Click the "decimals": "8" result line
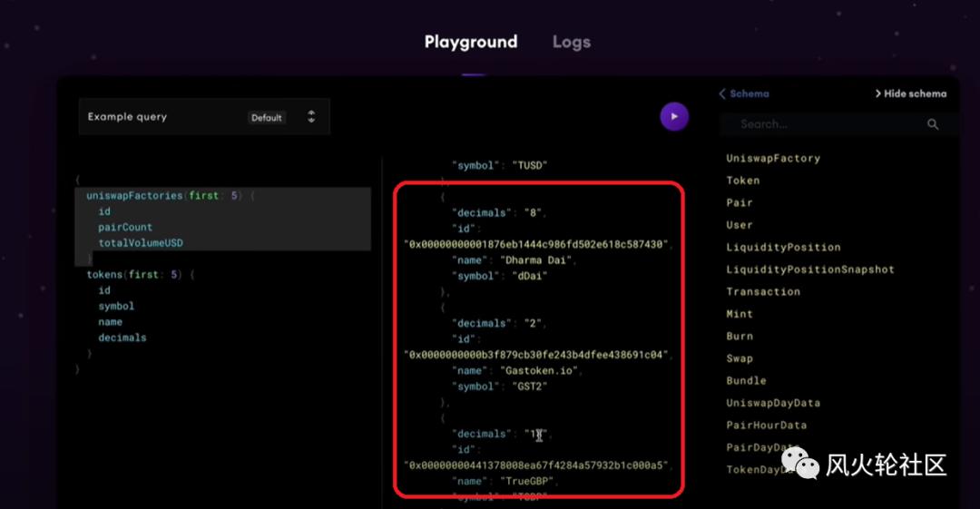980x509 pixels. 499,212
